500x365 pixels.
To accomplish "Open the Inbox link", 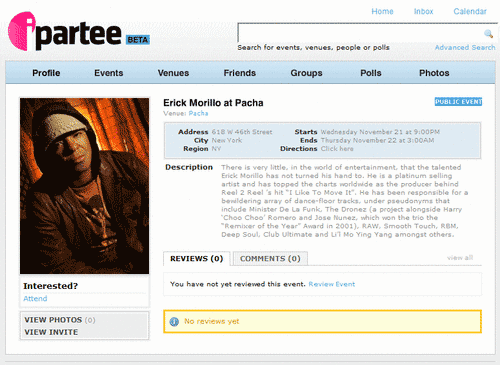I will [x=423, y=11].
